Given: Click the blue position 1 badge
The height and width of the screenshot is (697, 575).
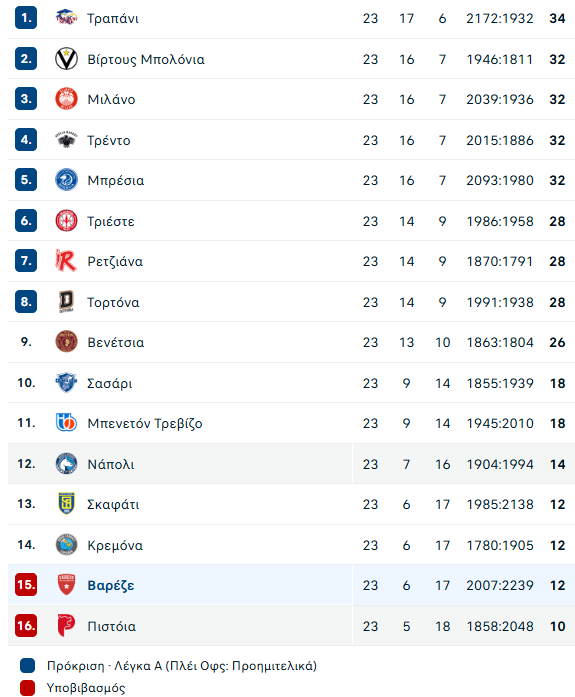Looking at the screenshot, I should tap(26, 18).
